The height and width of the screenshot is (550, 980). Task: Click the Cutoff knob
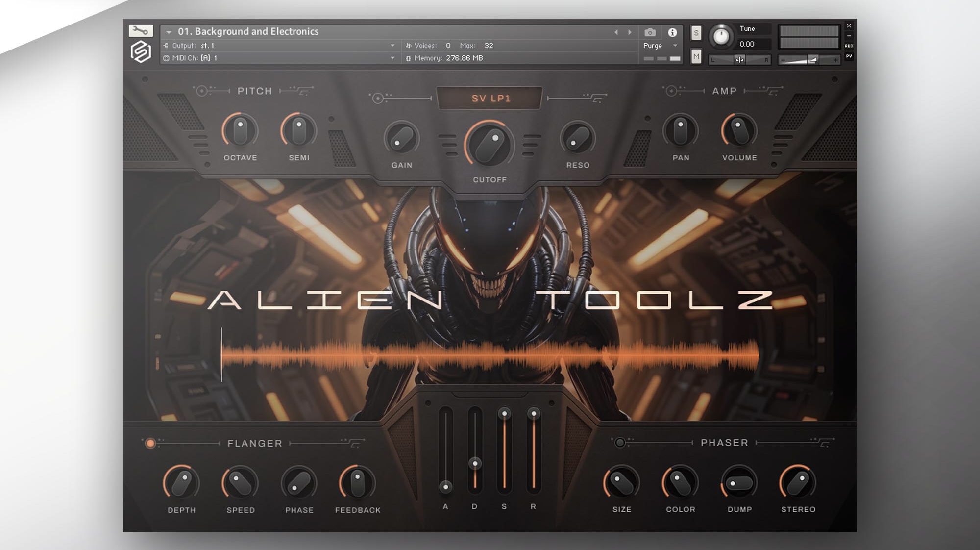[x=489, y=145]
